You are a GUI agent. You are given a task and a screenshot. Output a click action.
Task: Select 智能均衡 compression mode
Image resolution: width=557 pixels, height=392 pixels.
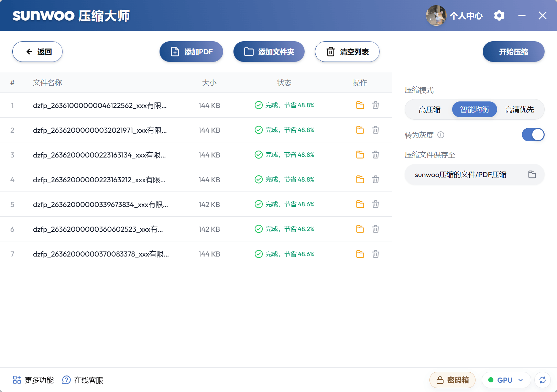(474, 110)
